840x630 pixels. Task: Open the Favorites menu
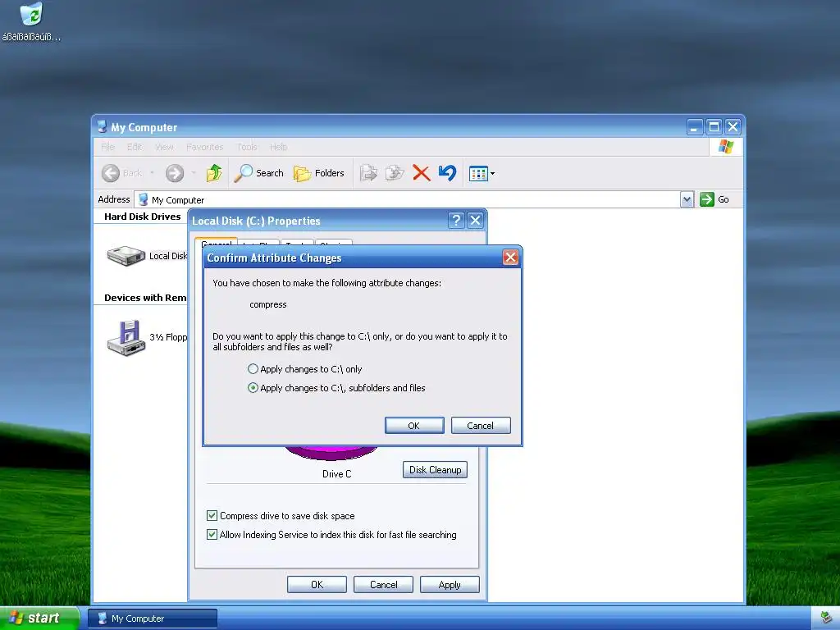pyautogui.click(x=204, y=147)
